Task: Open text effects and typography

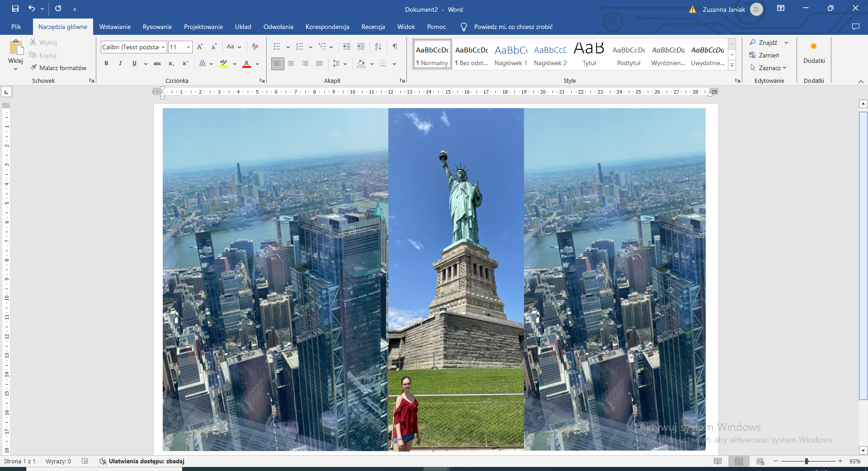Action: point(203,64)
